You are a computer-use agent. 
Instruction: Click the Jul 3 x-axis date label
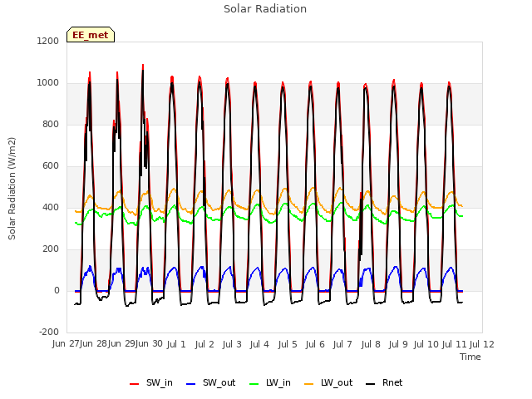coord(232,344)
